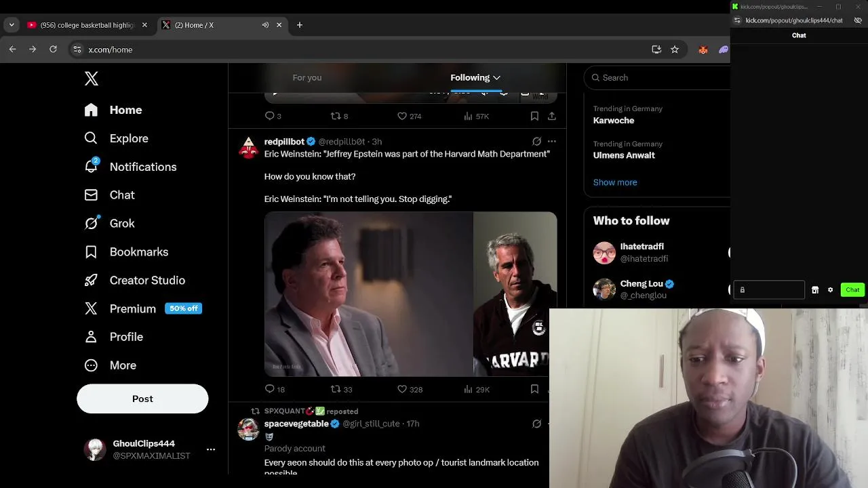Click spacevegetable avatar
This screenshot has height=488, width=868.
pyautogui.click(x=248, y=429)
